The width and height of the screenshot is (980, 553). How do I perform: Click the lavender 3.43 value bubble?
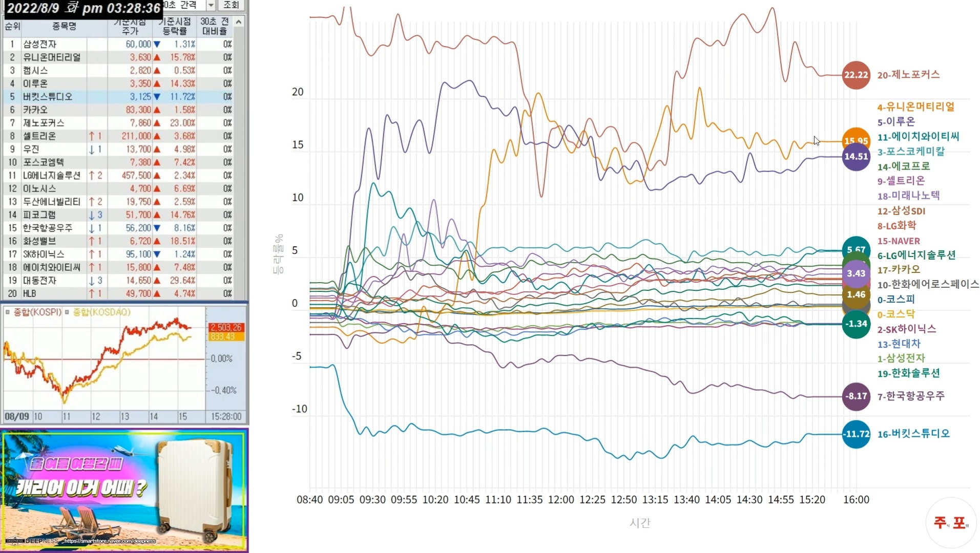(x=856, y=273)
